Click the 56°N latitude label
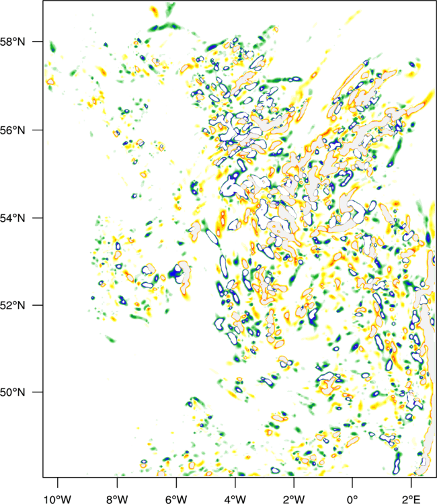This screenshot has width=437, height=504. [13, 130]
